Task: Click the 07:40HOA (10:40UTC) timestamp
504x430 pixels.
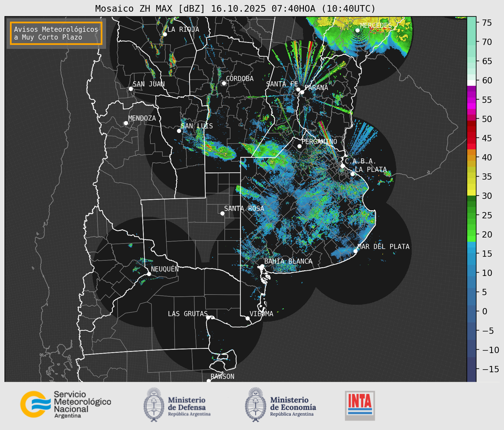Action: point(323,9)
